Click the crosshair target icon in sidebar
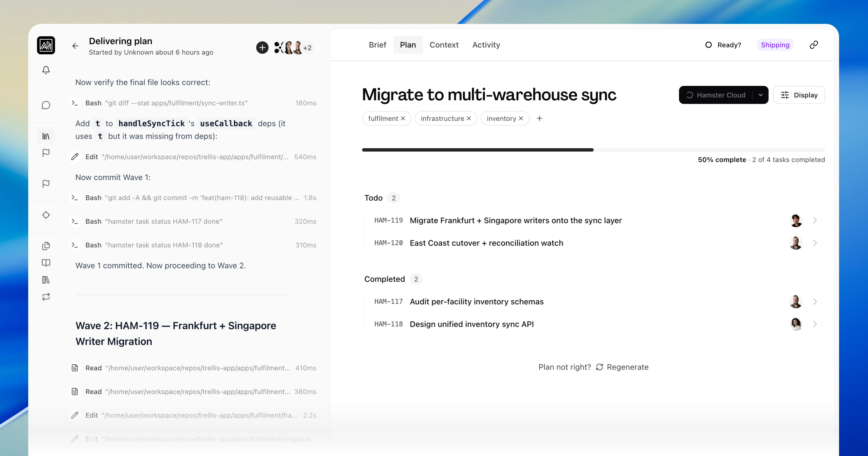Image resolution: width=868 pixels, height=456 pixels. pos(46,215)
